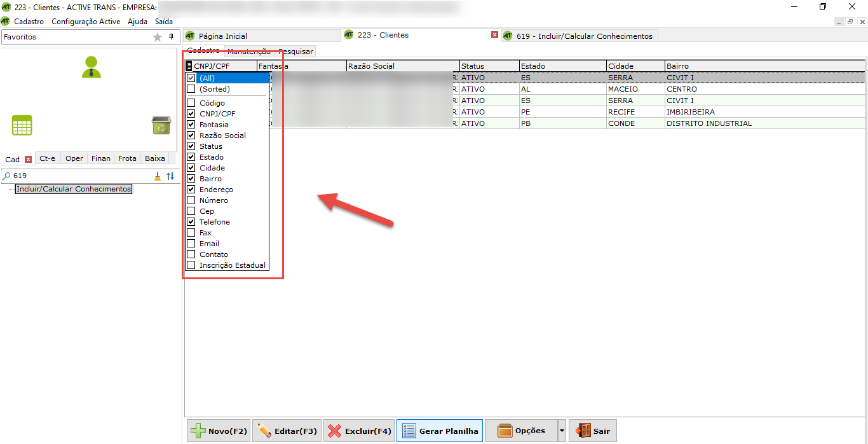Click the blue sort arrows icon

click(x=170, y=176)
